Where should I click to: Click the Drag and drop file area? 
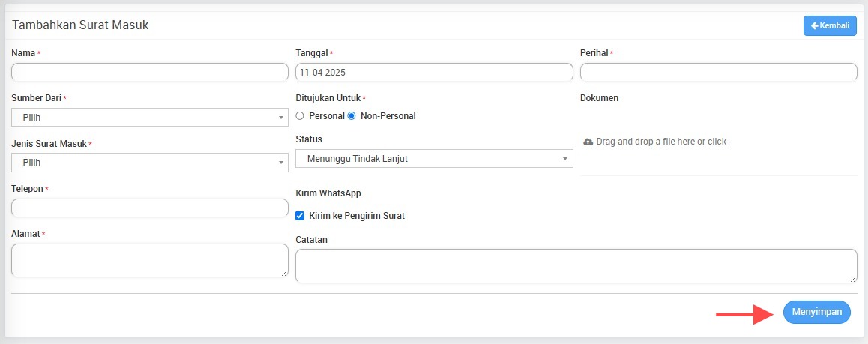[719, 142]
